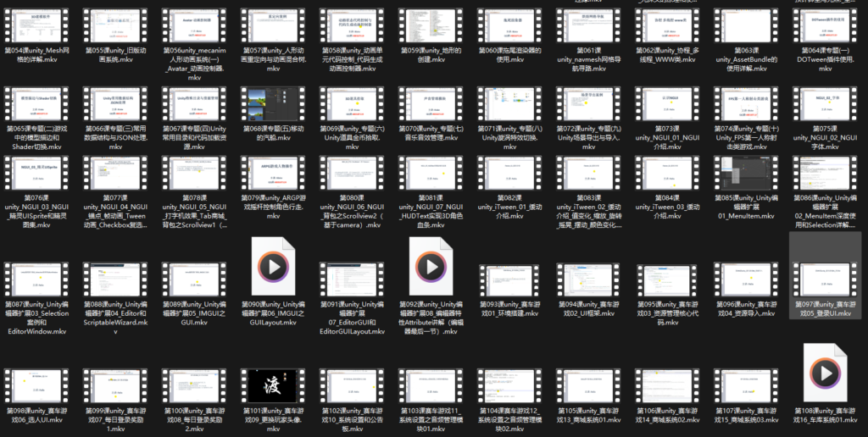The image size is (868, 437).
Task: Pick the 第058课 动画单元代码控制 video thumbnail
Action: point(352,25)
